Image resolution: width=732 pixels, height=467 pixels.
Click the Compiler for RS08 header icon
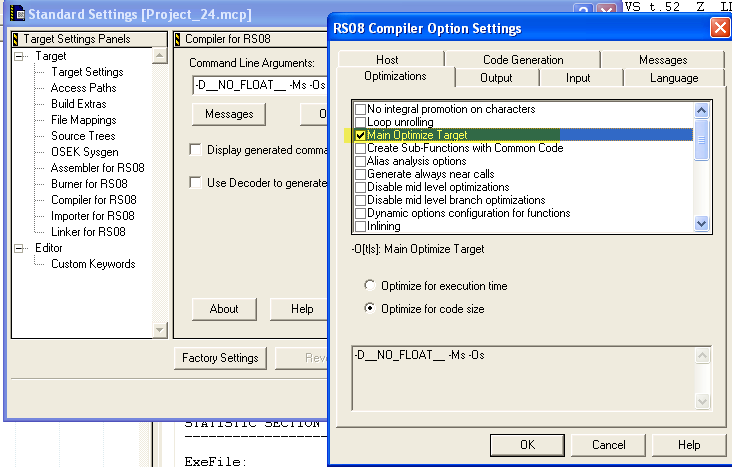[177, 39]
